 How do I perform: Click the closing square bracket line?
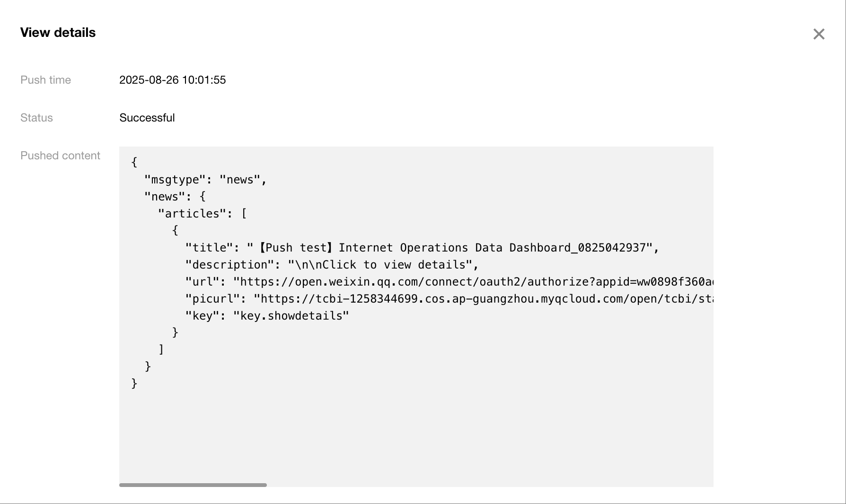pyautogui.click(x=161, y=349)
